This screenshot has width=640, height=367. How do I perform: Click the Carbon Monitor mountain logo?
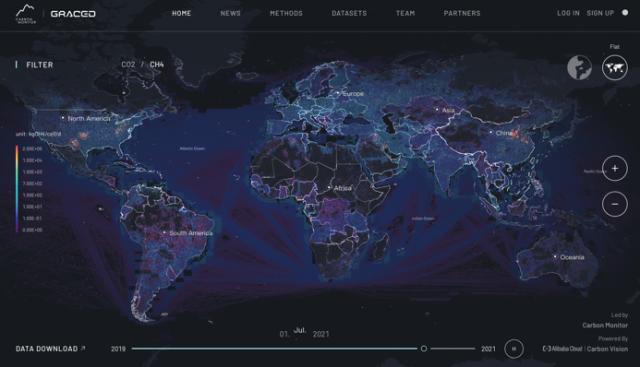click(26, 14)
